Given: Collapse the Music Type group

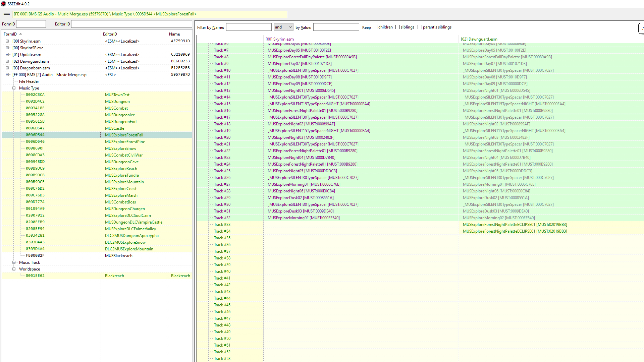Looking at the screenshot, I should [14, 88].
